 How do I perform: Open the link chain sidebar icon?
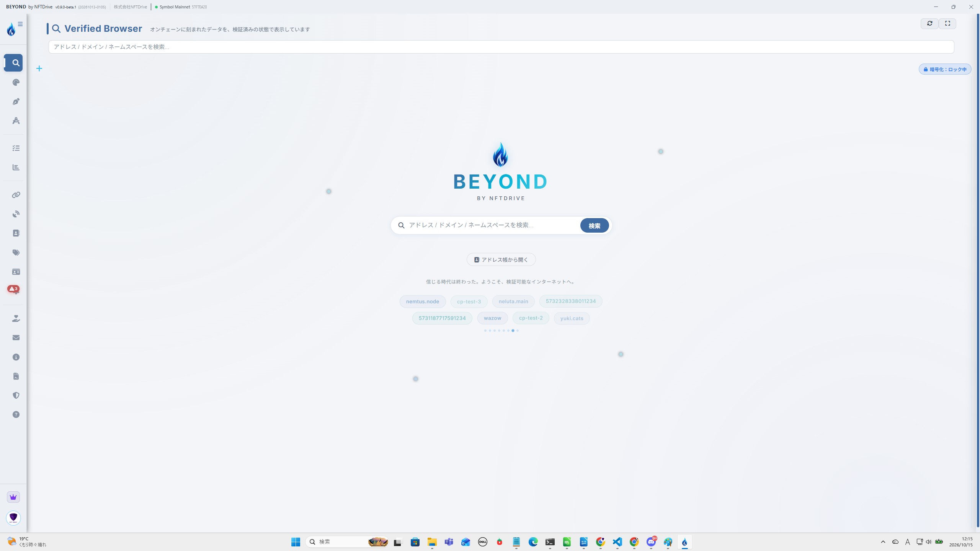[x=16, y=195]
